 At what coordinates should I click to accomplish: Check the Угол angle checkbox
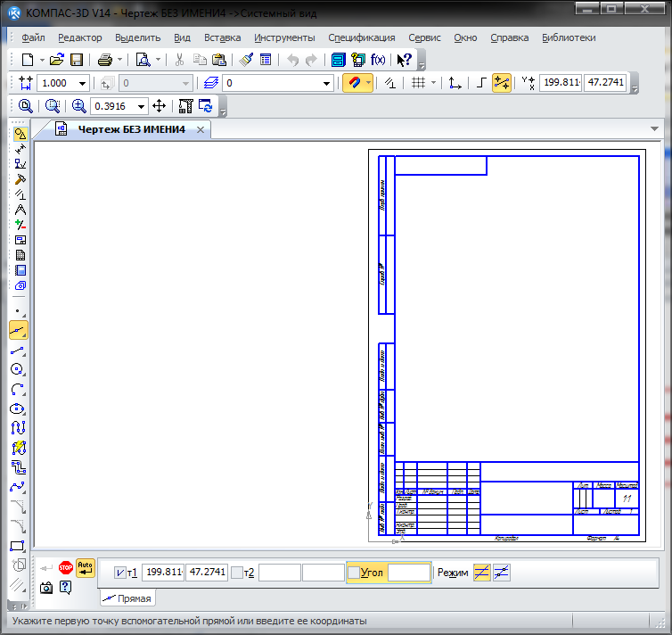[x=354, y=573]
